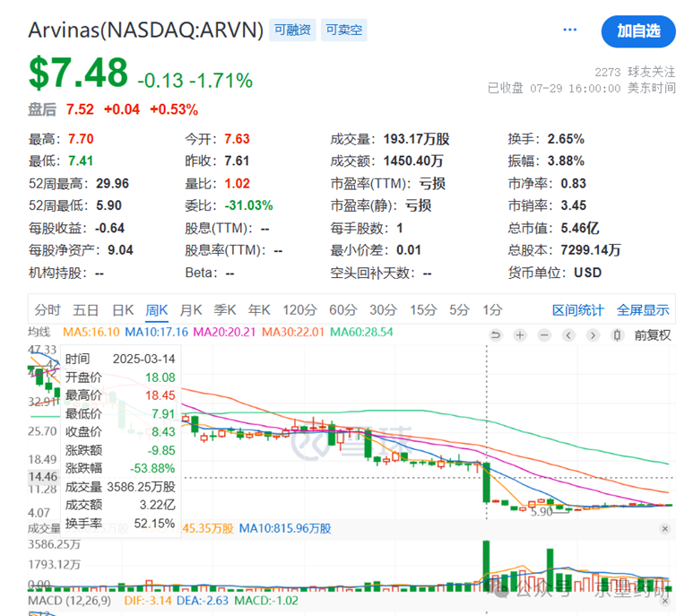The image size is (693, 616).
Task: Click the 成交量 value 193.17万股
Action: tap(416, 139)
